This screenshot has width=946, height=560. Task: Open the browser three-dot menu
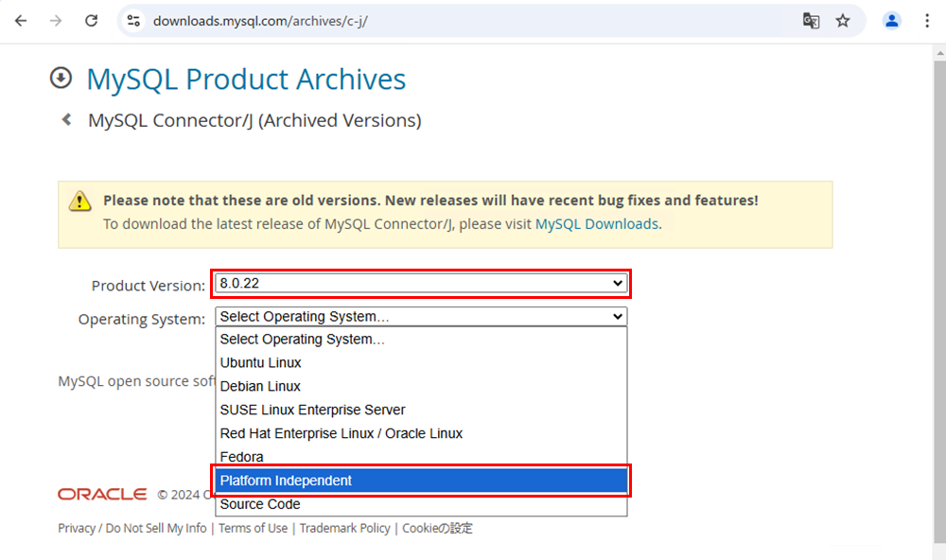(927, 21)
